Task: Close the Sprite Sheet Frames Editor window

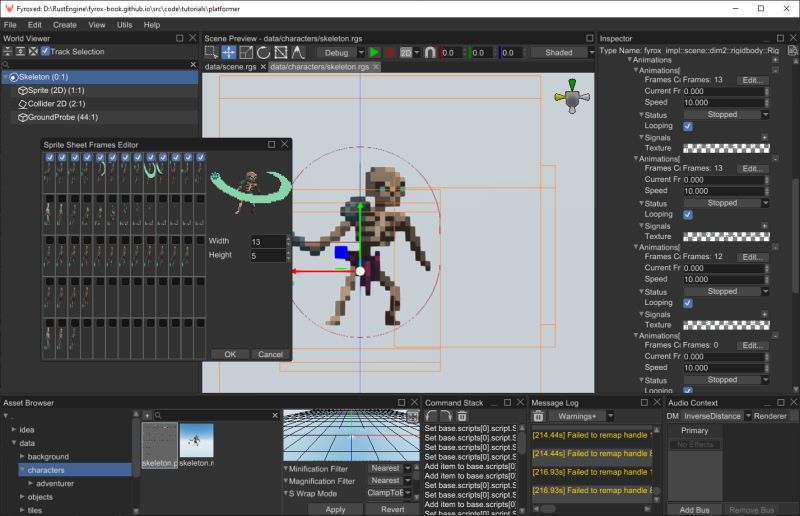Action: click(x=285, y=144)
